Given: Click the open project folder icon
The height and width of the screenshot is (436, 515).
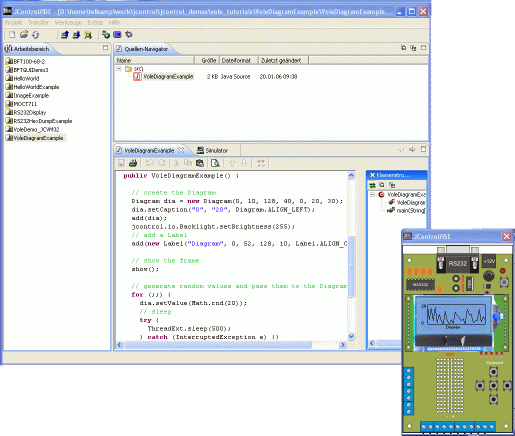Looking at the screenshot, I should click(x=24, y=34).
